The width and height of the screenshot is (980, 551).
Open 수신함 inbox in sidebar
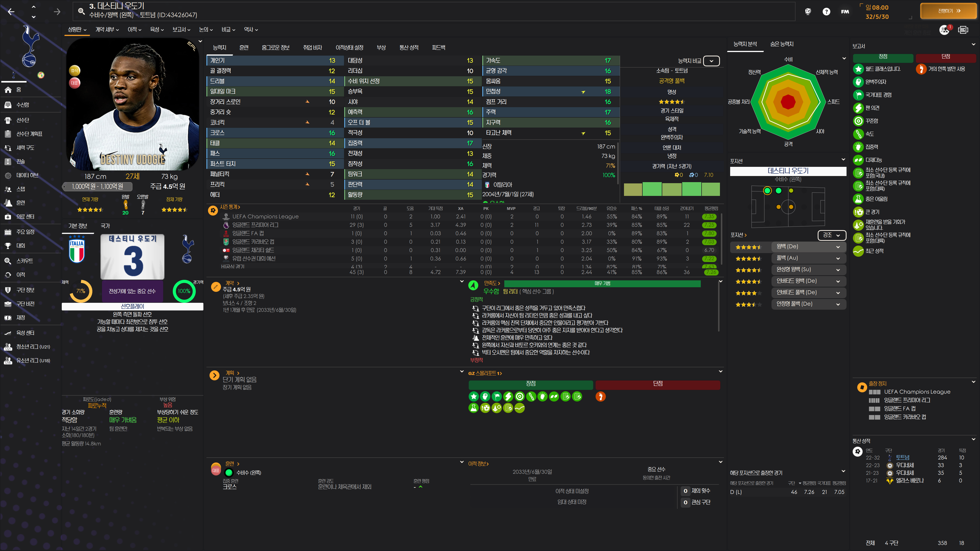pos(22,105)
